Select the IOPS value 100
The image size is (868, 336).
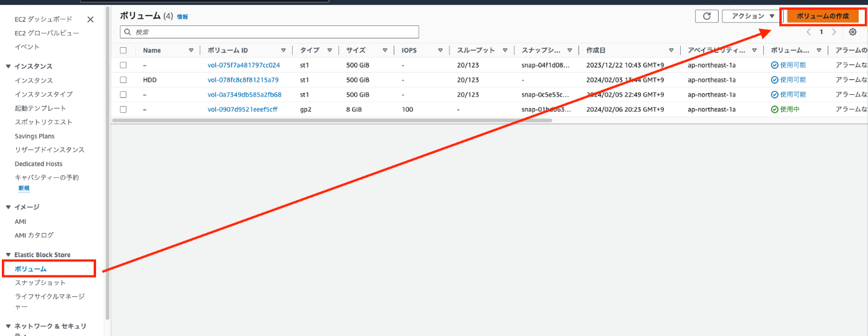click(407, 109)
